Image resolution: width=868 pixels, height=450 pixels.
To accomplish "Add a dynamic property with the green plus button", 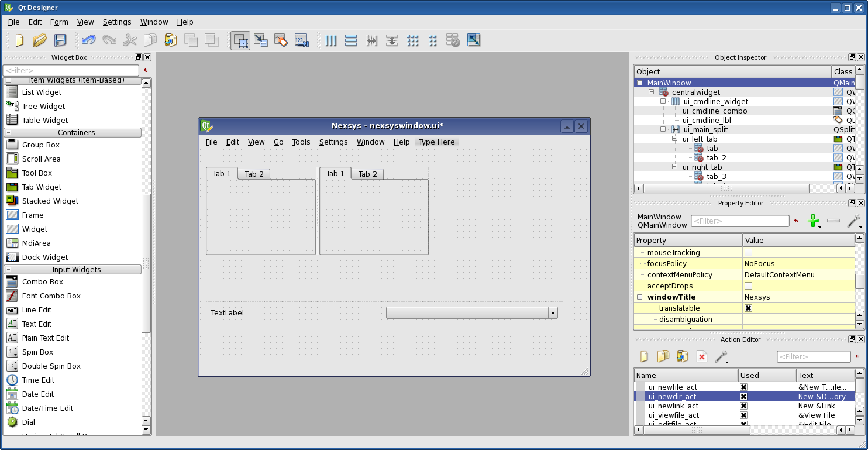I will (813, 221).
